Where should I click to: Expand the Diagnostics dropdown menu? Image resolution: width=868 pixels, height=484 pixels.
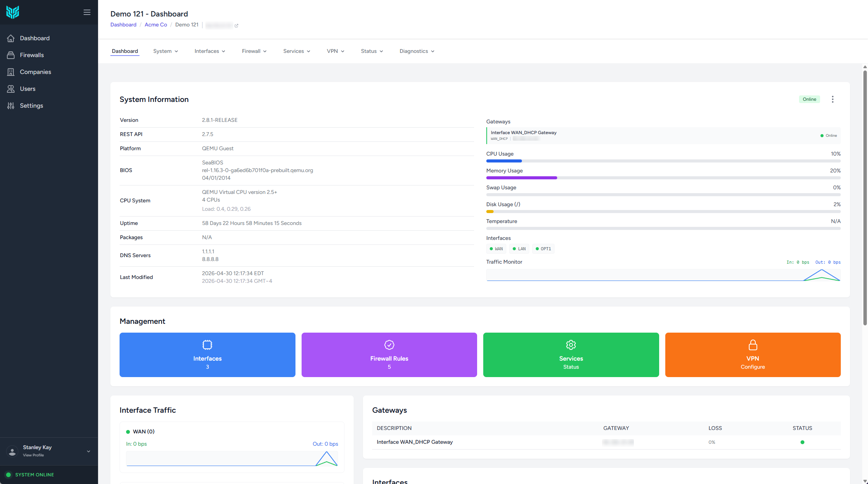click(x=417, y=51)
